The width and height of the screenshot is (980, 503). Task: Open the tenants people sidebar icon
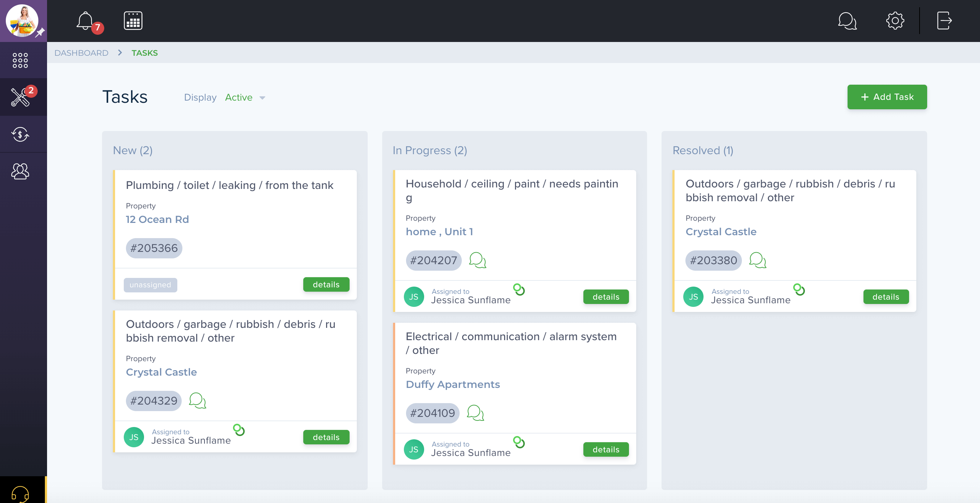coord(20,171)
